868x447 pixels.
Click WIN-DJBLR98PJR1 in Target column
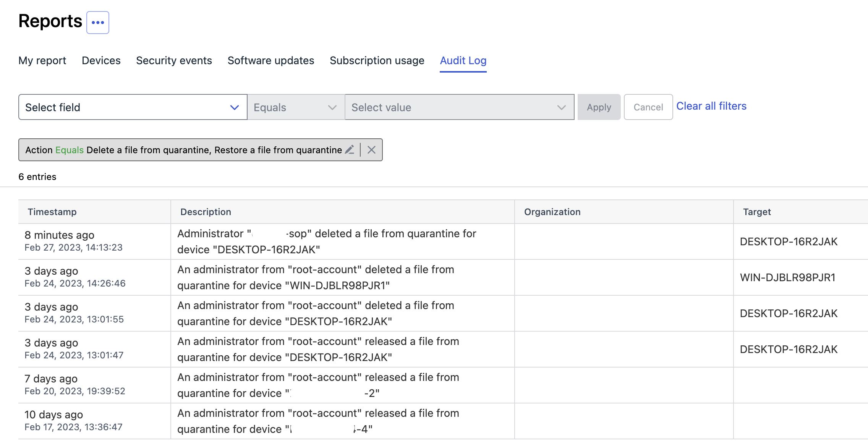(788, 277)
